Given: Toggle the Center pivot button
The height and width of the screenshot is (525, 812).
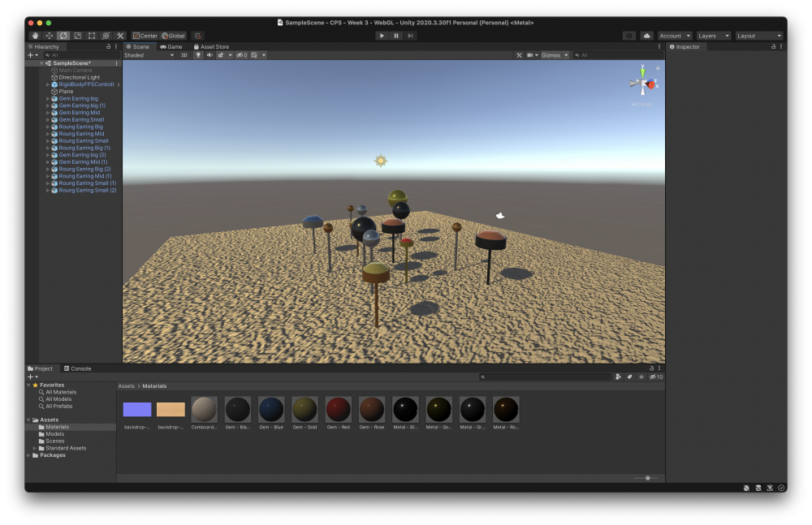Looking at the screenshot, I should tap(145, 36).
